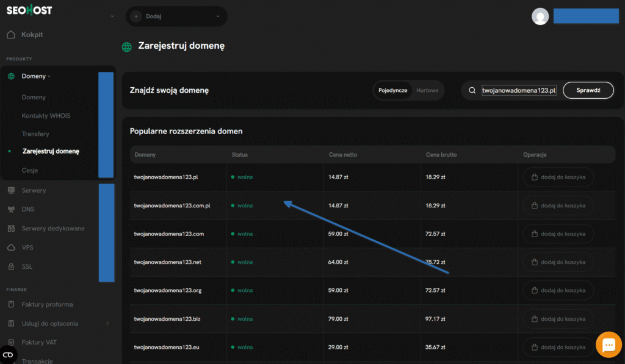
Task: Click the domain search input field
Action: (518, 90)
